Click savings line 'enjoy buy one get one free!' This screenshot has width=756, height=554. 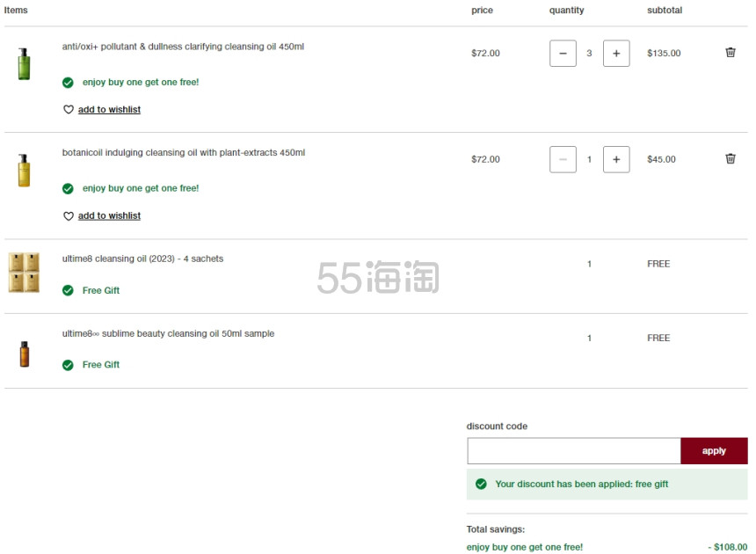click(x=525, y=547)
